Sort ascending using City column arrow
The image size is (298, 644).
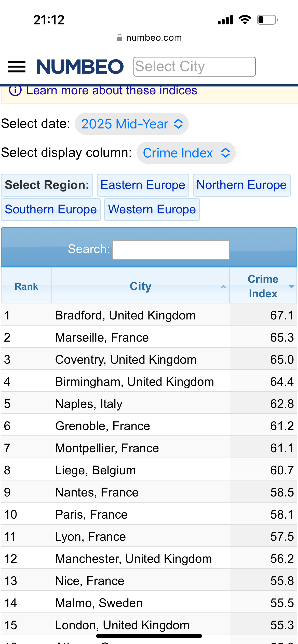[223, 287]
